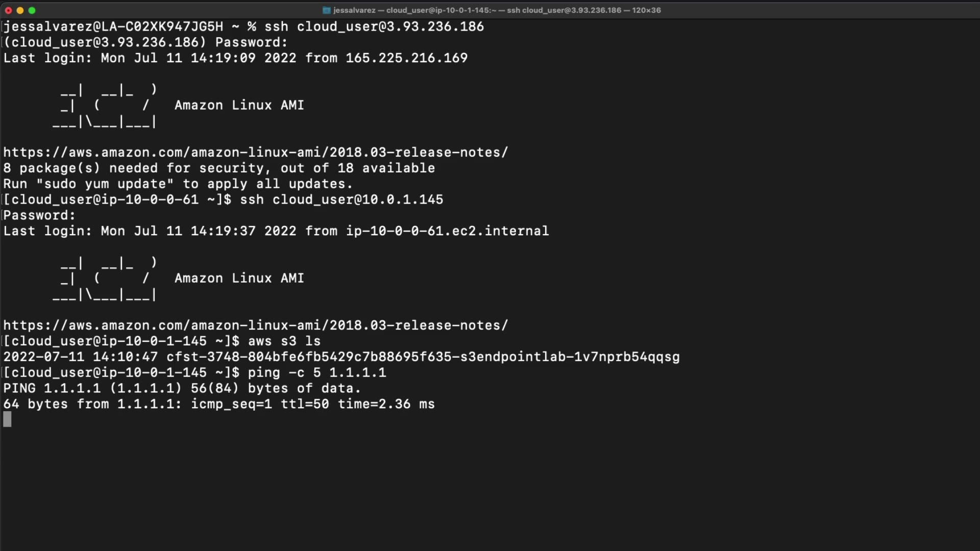Image resolution: width=980 pixels, height=551 pixels.
Task: Minimize the terminal with the yellow button
Action: click(20, 10)
